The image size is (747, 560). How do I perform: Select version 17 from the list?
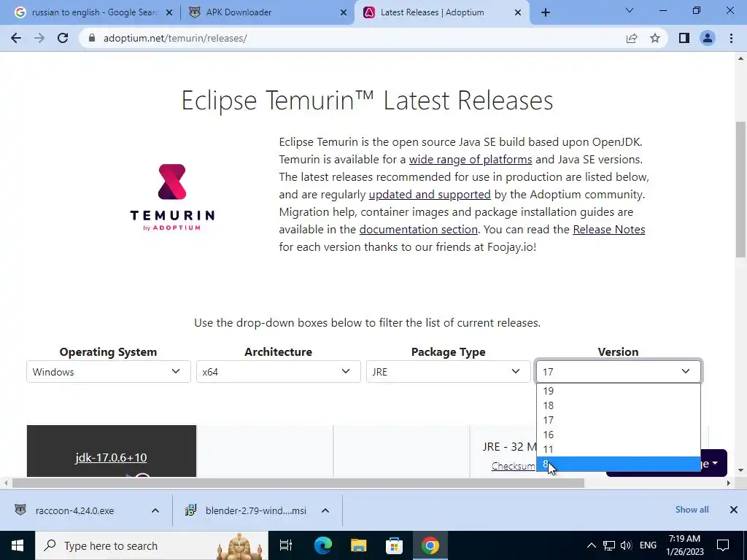[x=619, y=421]
